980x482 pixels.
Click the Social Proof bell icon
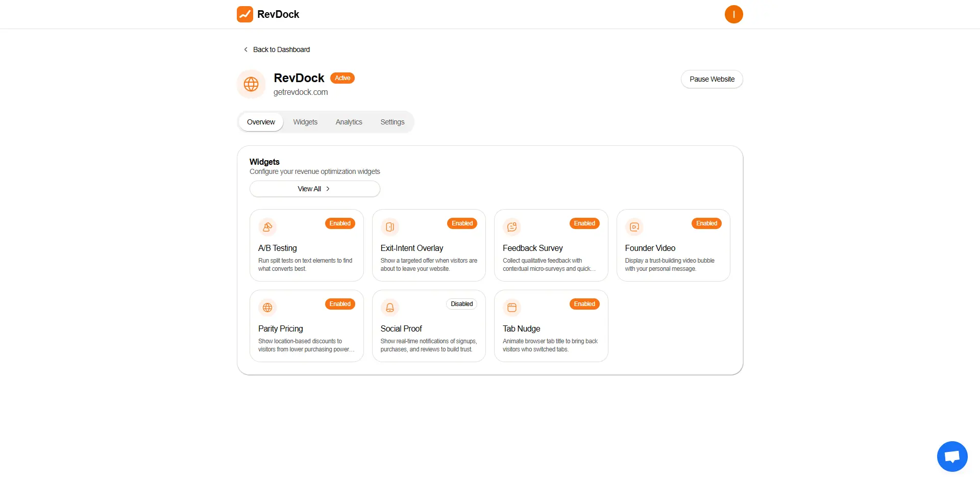(390, 308)
